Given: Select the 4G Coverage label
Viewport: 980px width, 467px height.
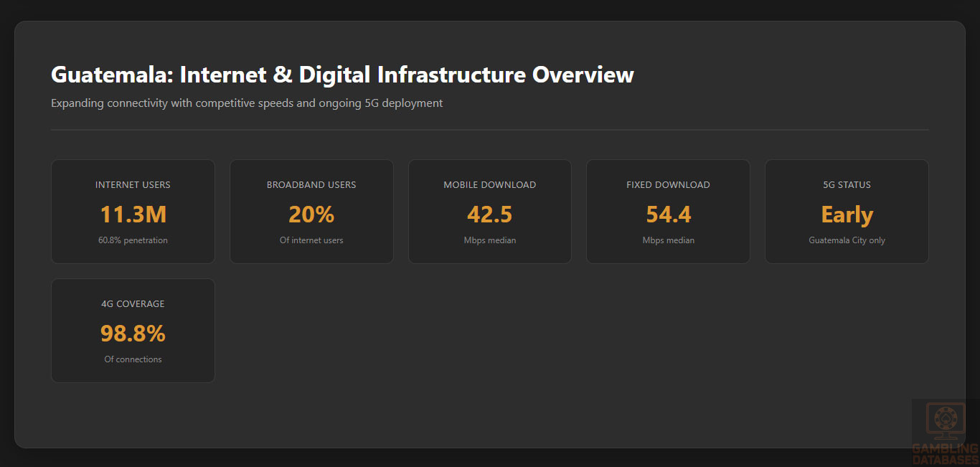Looking at the screenshot, I should click(133, 304).
